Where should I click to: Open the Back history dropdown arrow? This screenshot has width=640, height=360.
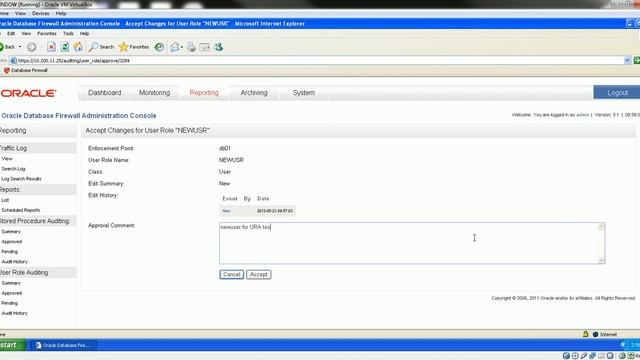coord(20,47)
